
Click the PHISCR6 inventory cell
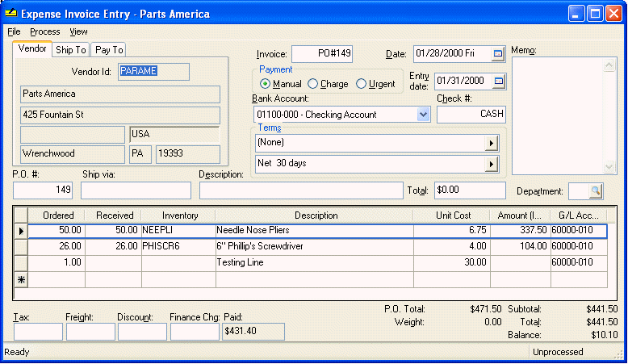point(178,247)
